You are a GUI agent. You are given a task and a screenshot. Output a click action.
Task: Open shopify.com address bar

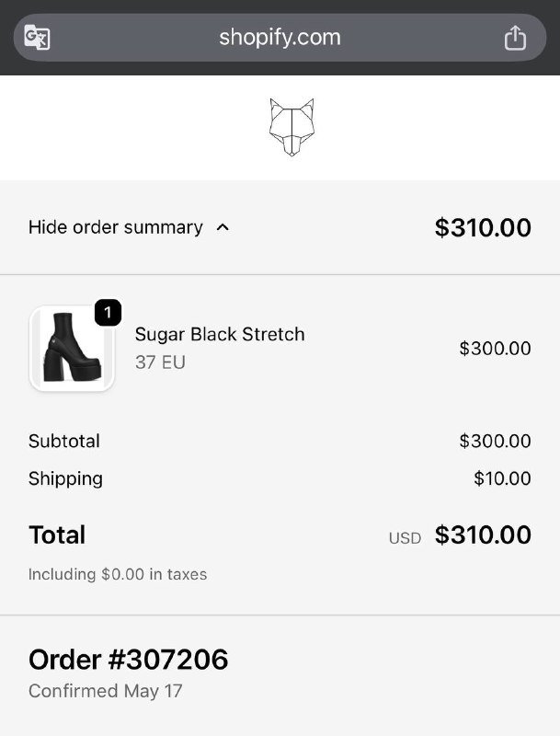(280, 37)
